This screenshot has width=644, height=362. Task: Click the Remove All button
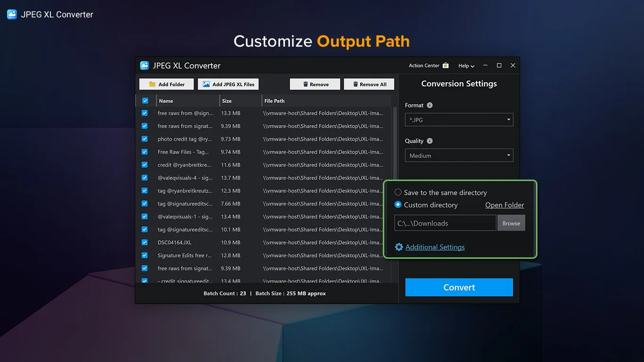[x=369, y=84]
